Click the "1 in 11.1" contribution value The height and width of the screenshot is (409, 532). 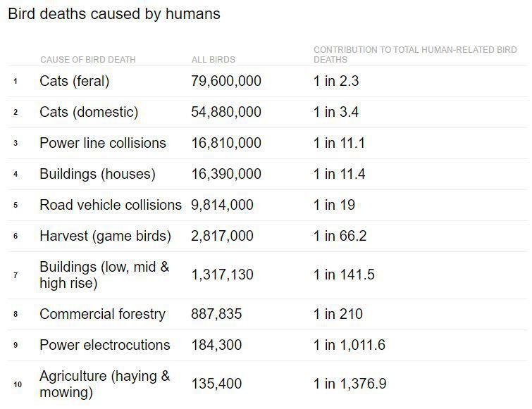tap(340, 143)
